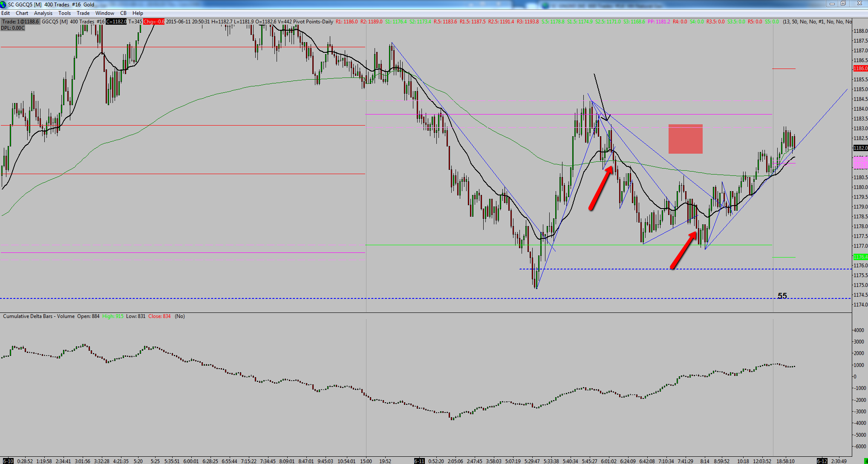Click the red Chg=-0.6 change label
The image size is (868, 464).
pyautogui.click(x=154, y=22)
